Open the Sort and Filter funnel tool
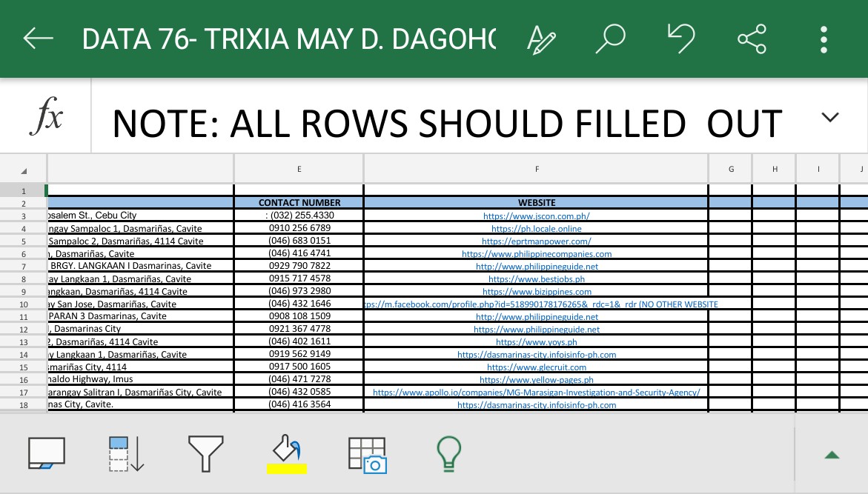This screenshot has width=868, height=494. click(206, 453)
